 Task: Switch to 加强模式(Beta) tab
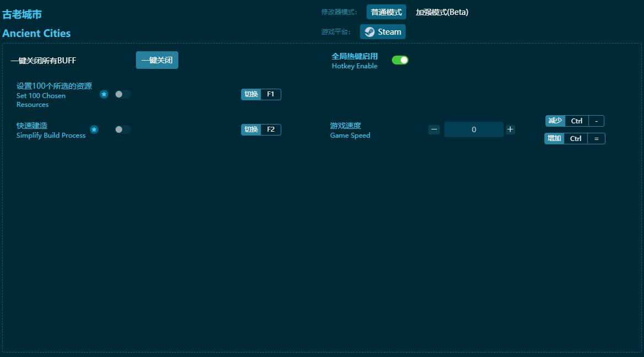point(442,12)
